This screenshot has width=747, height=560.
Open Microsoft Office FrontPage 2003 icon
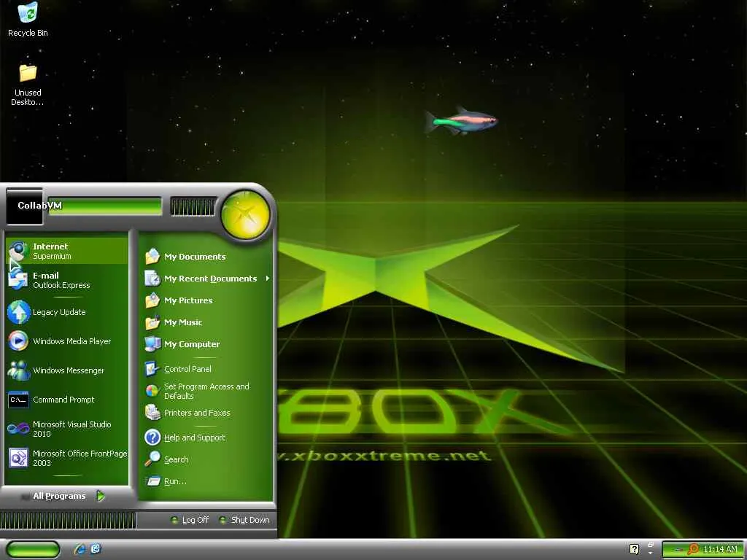18,458
